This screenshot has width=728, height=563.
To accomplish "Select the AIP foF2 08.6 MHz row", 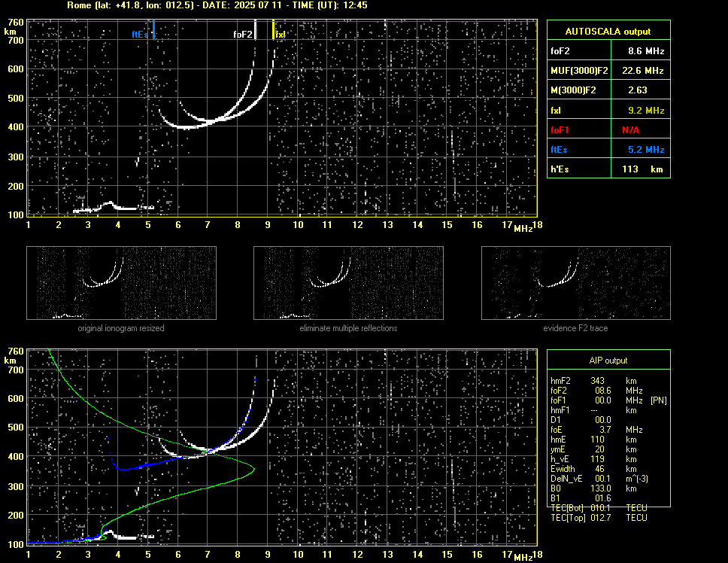I will point(596,391).
